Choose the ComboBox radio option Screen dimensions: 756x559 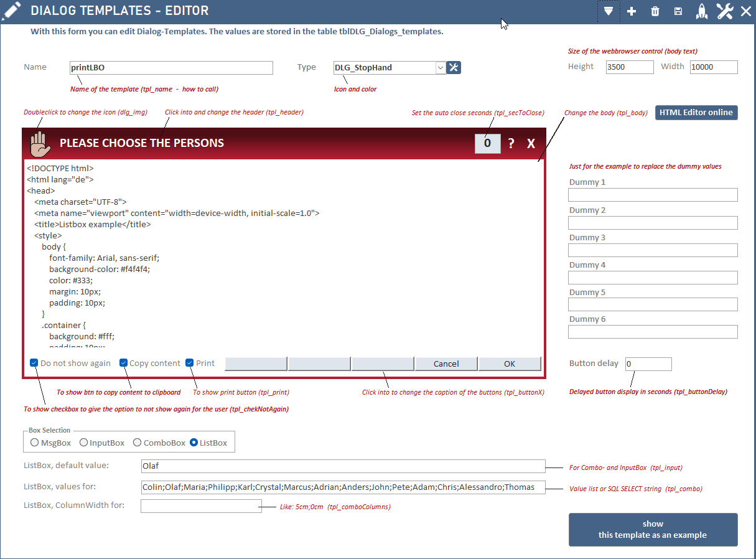coord(138,443)
